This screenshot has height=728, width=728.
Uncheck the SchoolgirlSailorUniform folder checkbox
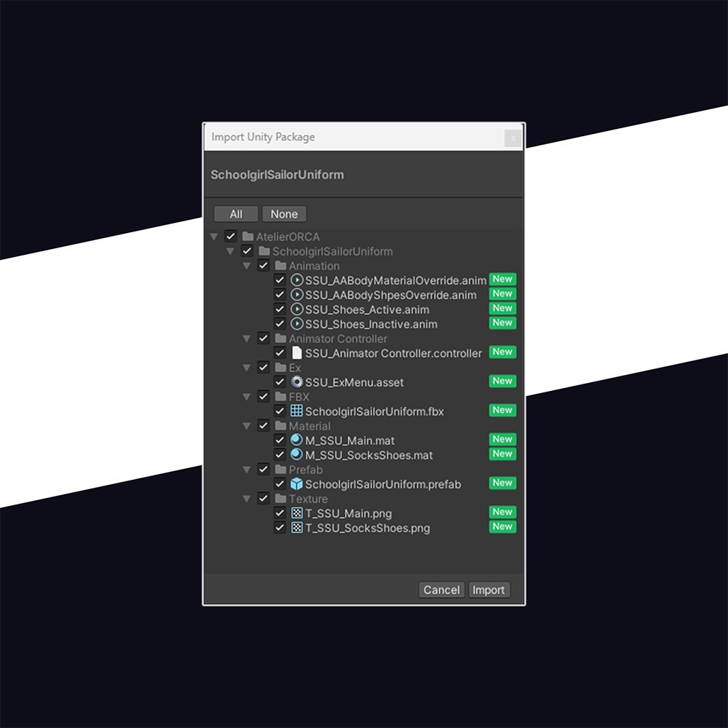247,251
